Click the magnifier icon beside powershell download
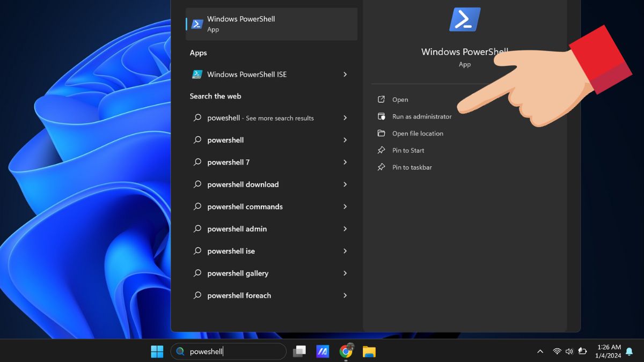 pyautogui.click(x=198, y=184)
